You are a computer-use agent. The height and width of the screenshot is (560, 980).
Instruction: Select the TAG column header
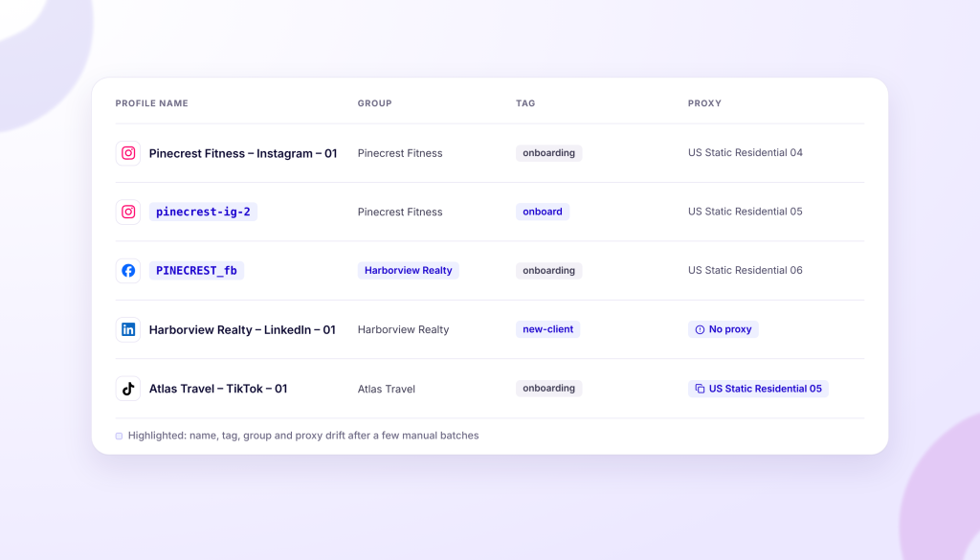[x=525, y=103]
